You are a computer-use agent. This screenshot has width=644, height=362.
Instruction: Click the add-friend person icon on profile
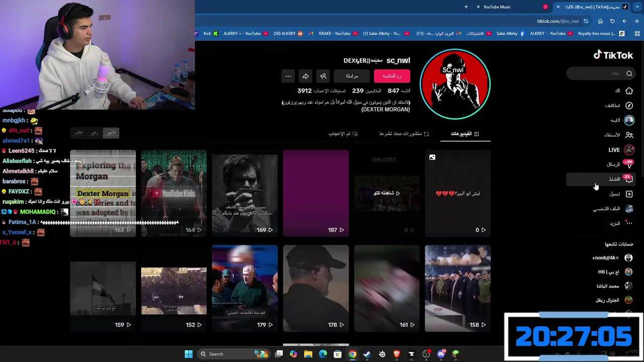point(323,76)
